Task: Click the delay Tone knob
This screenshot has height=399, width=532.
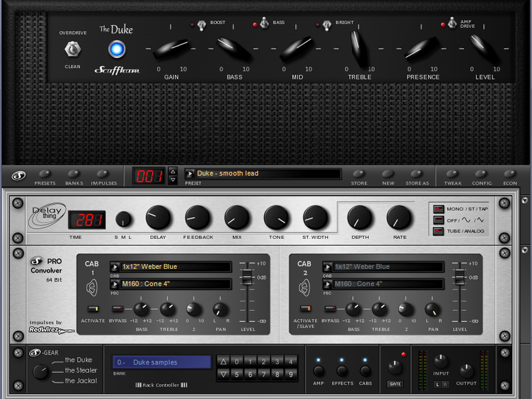Action: click(x=276, y=218)
